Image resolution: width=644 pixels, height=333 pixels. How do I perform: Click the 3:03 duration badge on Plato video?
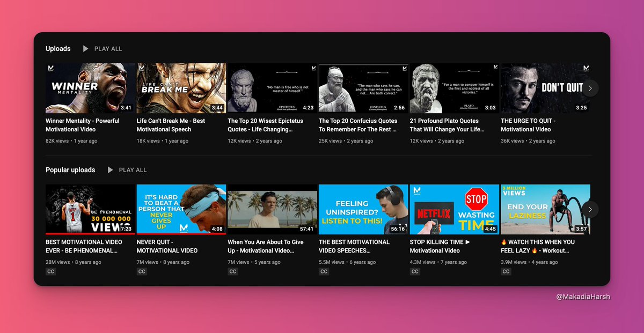point(491,108)
